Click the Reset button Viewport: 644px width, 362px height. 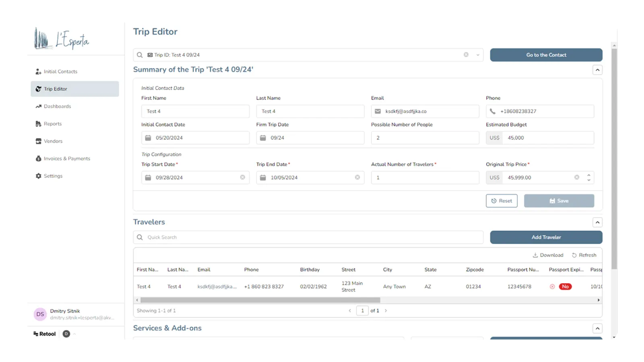pos(502,201)
